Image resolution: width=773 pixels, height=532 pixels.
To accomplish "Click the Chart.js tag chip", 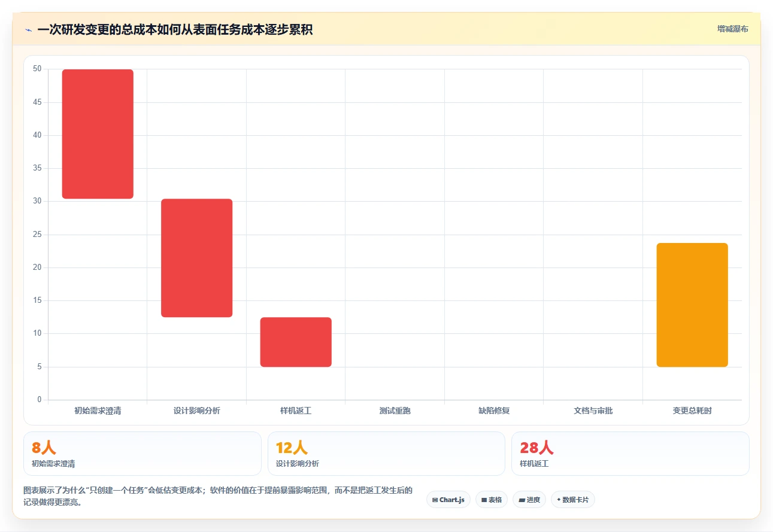I will (448, 500).
